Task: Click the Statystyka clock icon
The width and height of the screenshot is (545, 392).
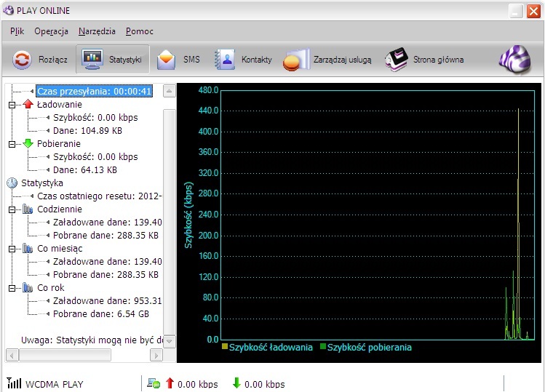Action: [12, 183]
